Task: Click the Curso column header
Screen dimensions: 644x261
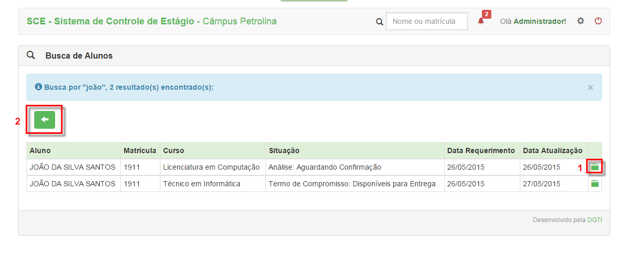Action: (x=173, y=150)
